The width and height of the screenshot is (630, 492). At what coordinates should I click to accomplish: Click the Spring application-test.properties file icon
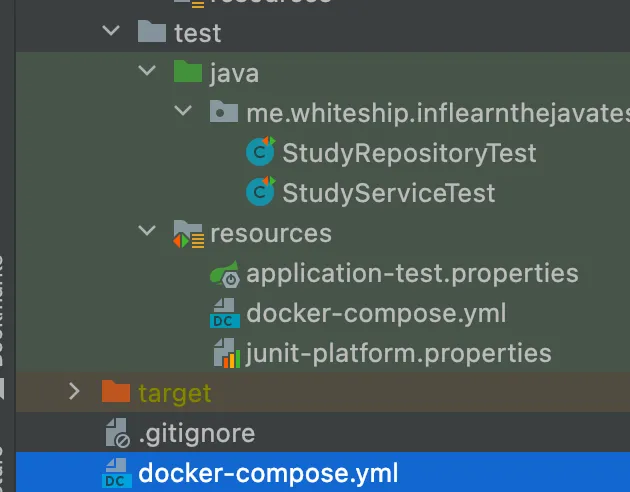[224, 273]
